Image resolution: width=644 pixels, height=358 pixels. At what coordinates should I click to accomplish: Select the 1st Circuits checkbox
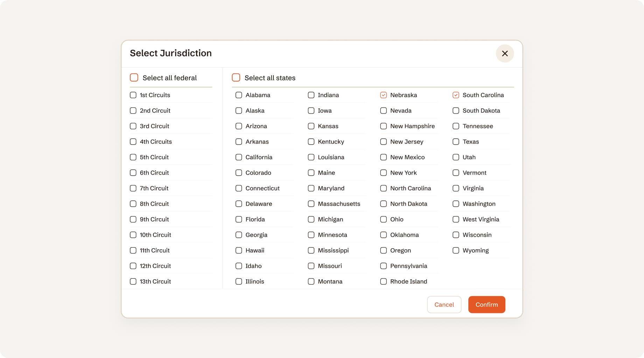133,95
